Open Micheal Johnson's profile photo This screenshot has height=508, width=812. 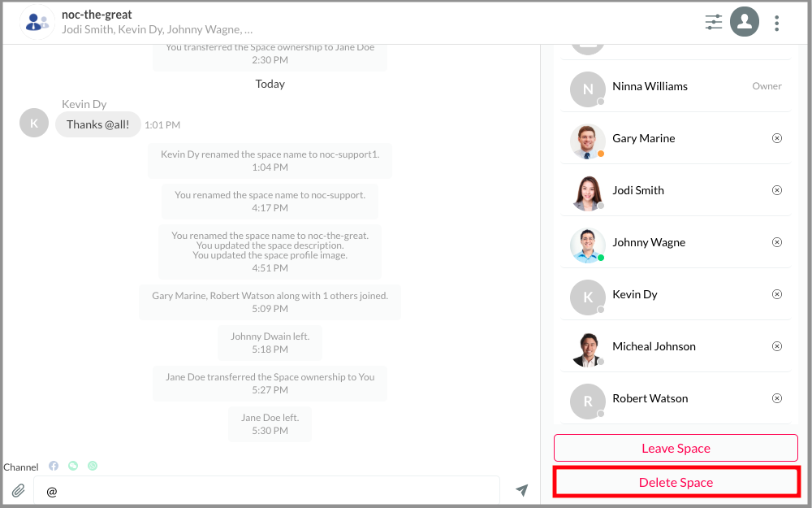coord(588,350)
